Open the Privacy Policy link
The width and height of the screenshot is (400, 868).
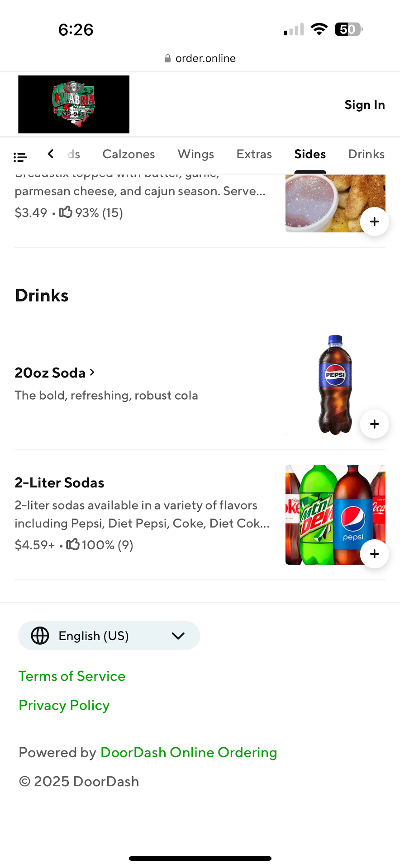click(64, 705)
